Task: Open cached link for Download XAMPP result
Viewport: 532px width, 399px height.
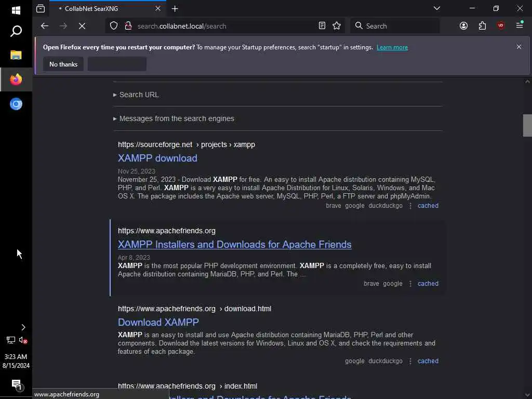Action: click(x=428, y=361)
